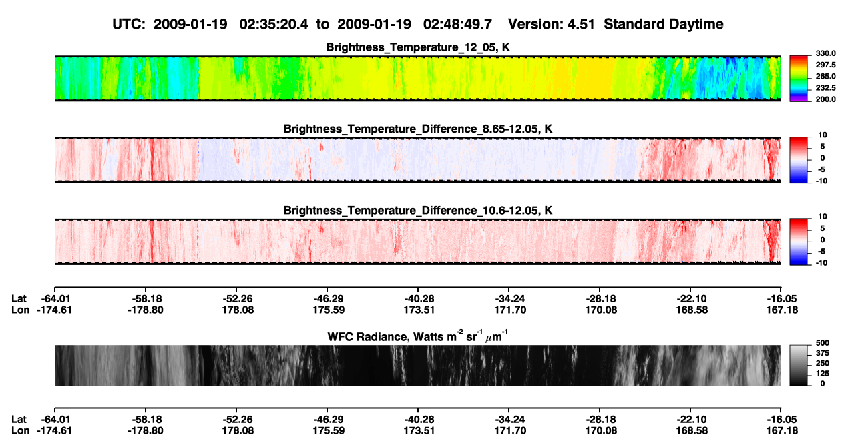Click latitude '-40.28' under the 10.6-12.05 panel
This screenshot has height=445, width=868.
pos(418,299)
